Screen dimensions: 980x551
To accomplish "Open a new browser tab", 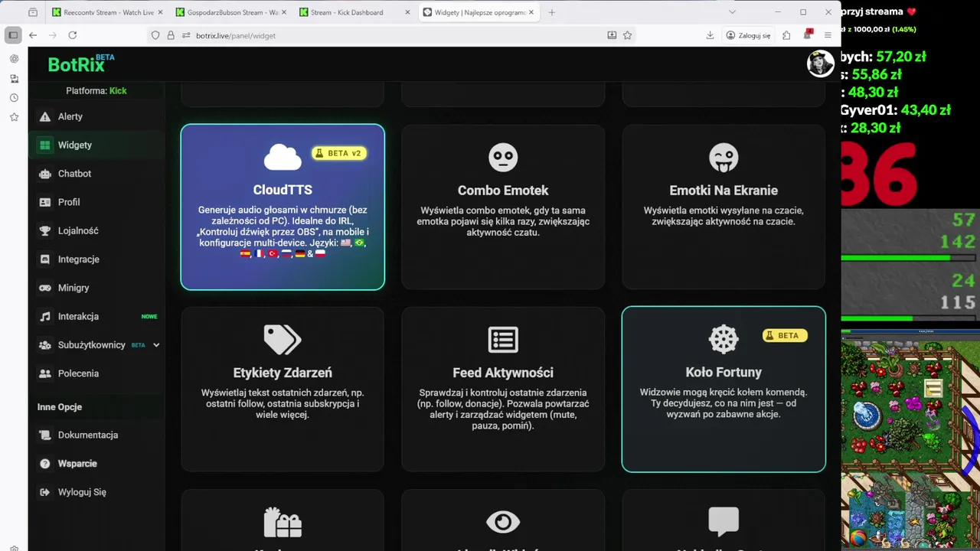I will 552,12.
